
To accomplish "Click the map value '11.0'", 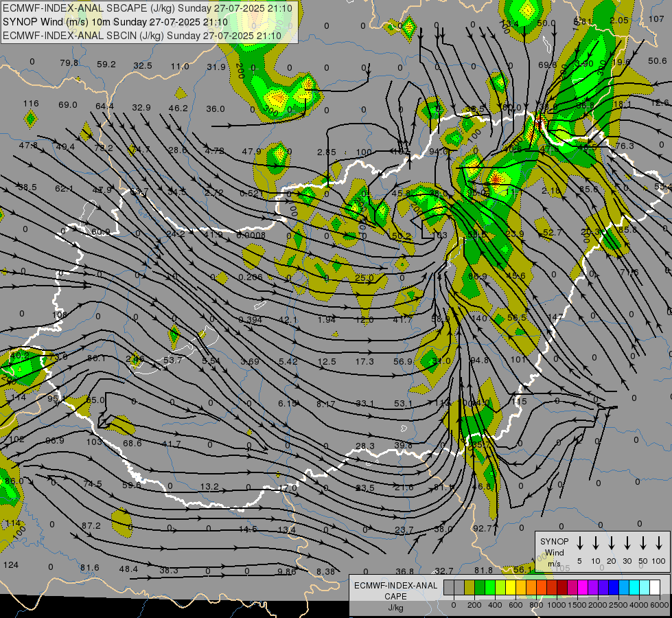I will [x=180, y=67].
